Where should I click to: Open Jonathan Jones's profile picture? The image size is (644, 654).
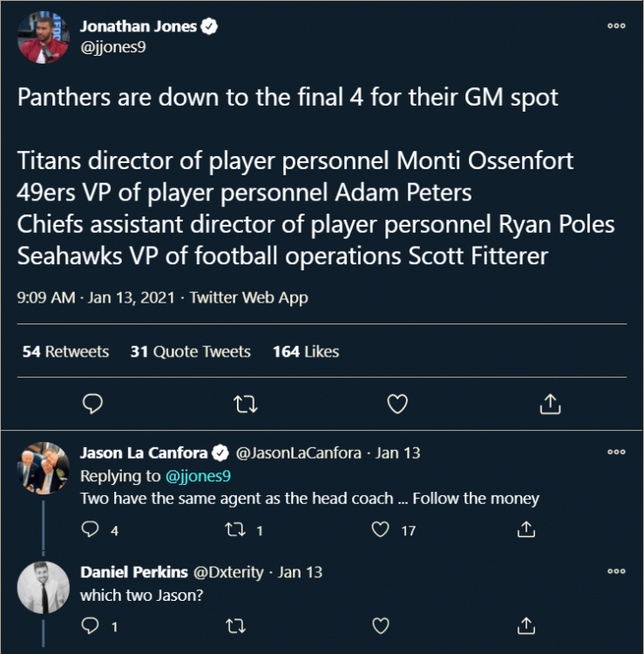coord(43,37)
